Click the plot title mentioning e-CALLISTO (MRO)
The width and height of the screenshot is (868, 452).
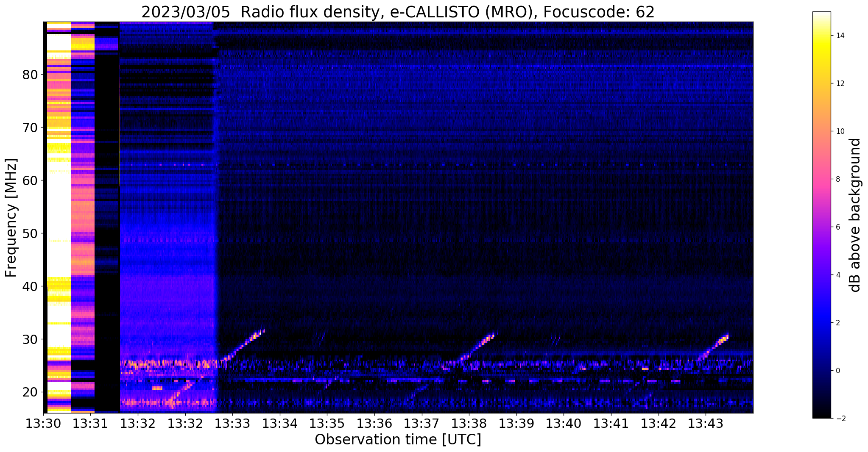click(398, 12)
